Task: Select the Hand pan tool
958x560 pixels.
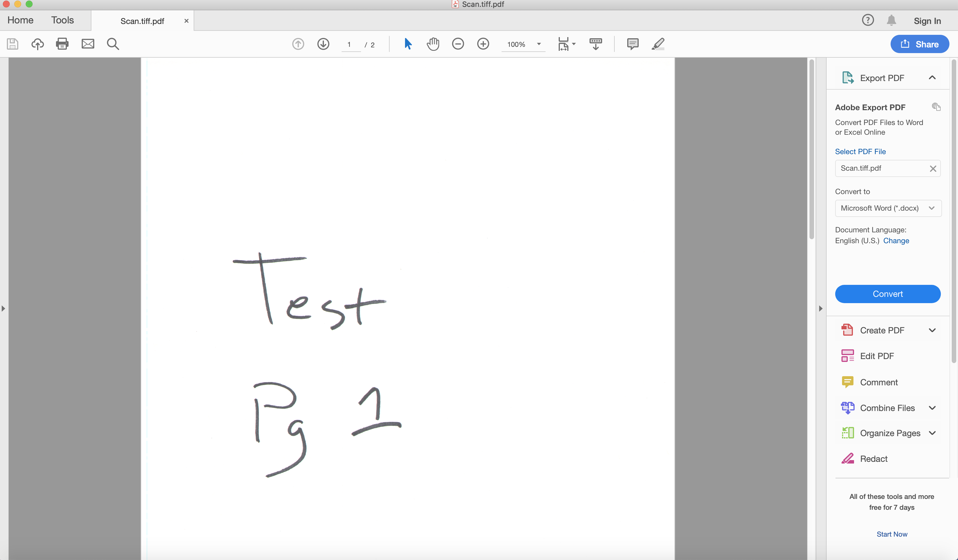Action: coord(432,44)
